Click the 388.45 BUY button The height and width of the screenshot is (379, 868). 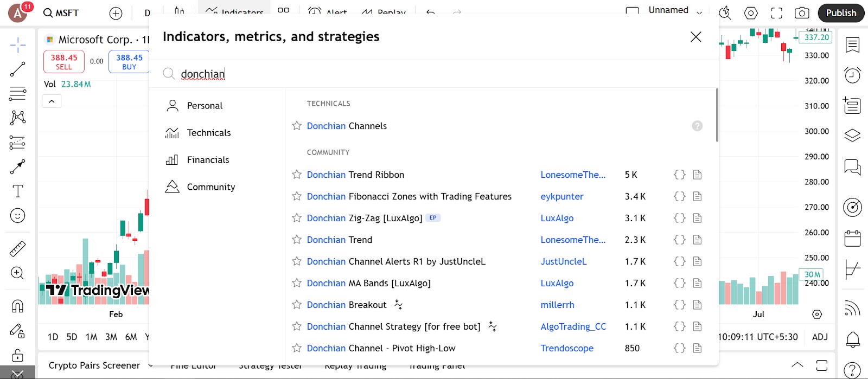pyautogui.click(x=129, y=62)
